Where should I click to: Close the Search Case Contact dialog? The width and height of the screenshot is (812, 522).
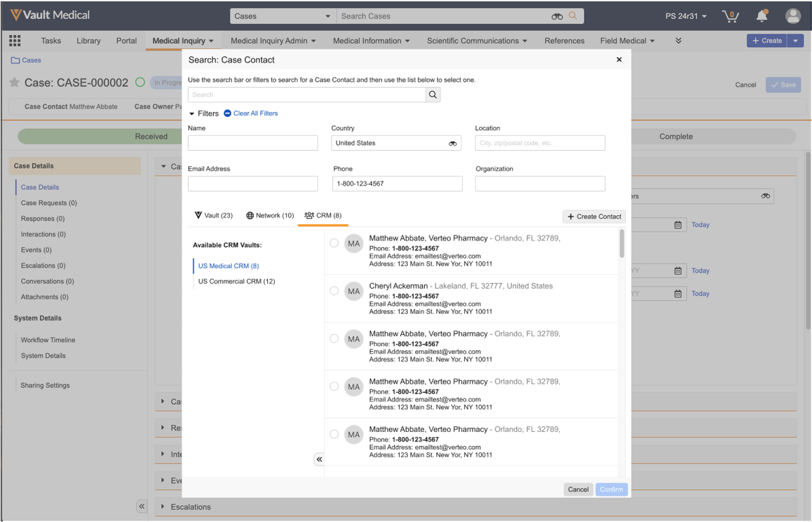click(619, 60)
